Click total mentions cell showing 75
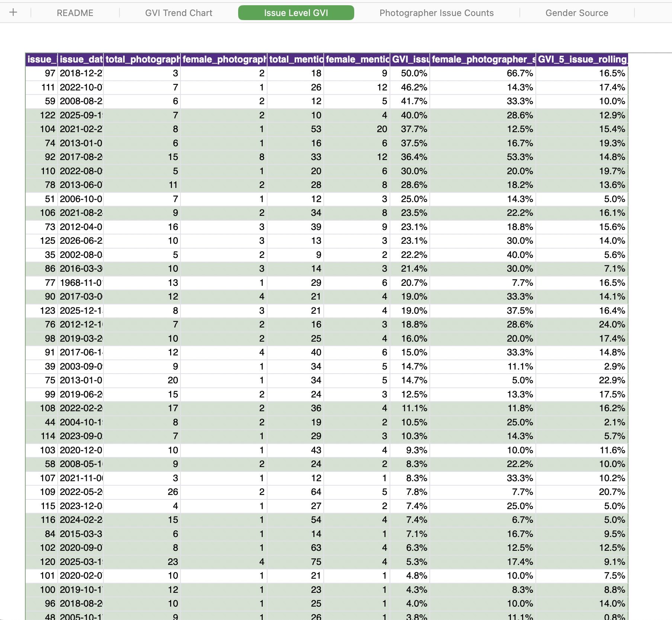This screenshot has height=620, width=672. coord(295,562)
